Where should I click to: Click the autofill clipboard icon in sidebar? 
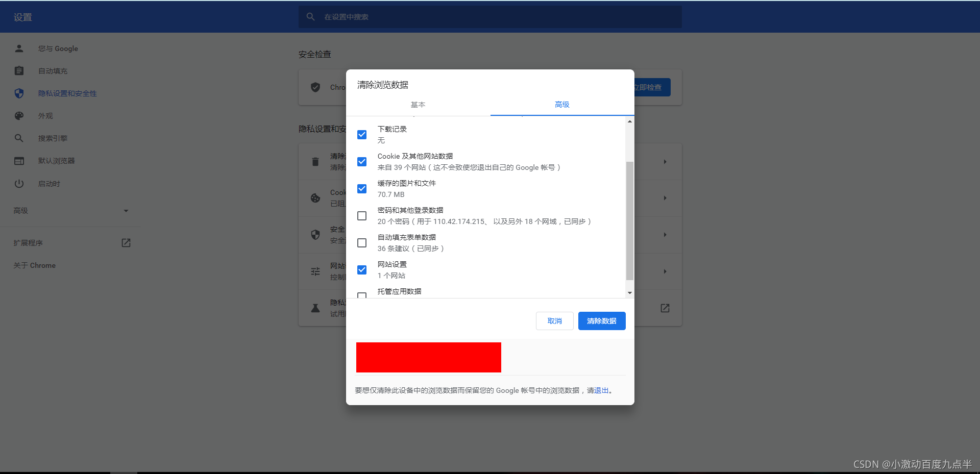coord(19,71)
